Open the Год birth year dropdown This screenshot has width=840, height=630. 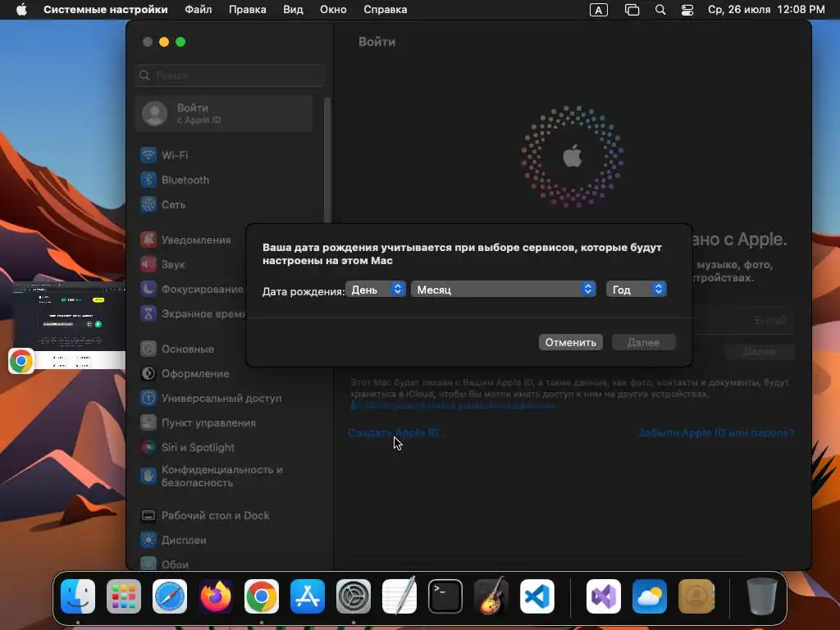click(x=637, y=290)
